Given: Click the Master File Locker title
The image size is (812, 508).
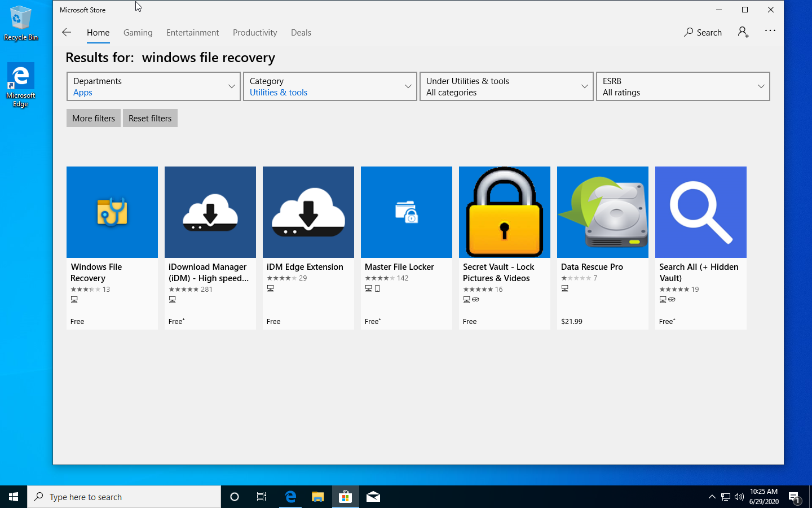Looking at the screenshot, I should coord(399,267).
